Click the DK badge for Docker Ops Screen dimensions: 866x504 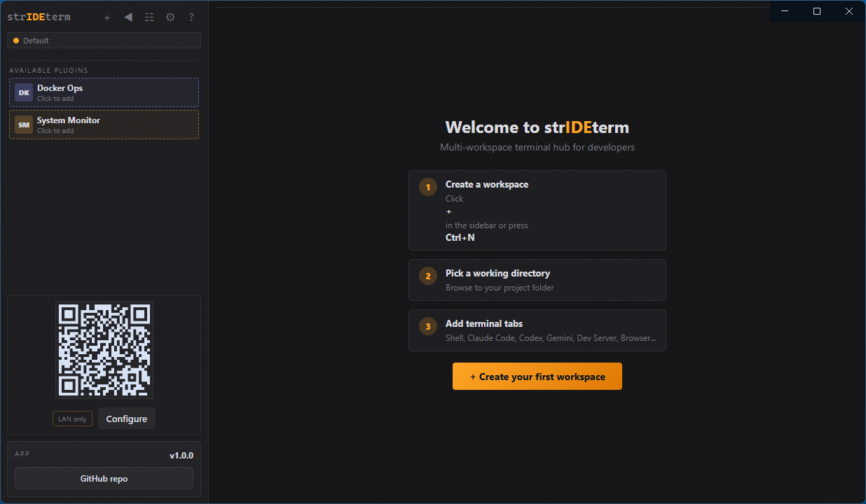[x=23, y=92]
